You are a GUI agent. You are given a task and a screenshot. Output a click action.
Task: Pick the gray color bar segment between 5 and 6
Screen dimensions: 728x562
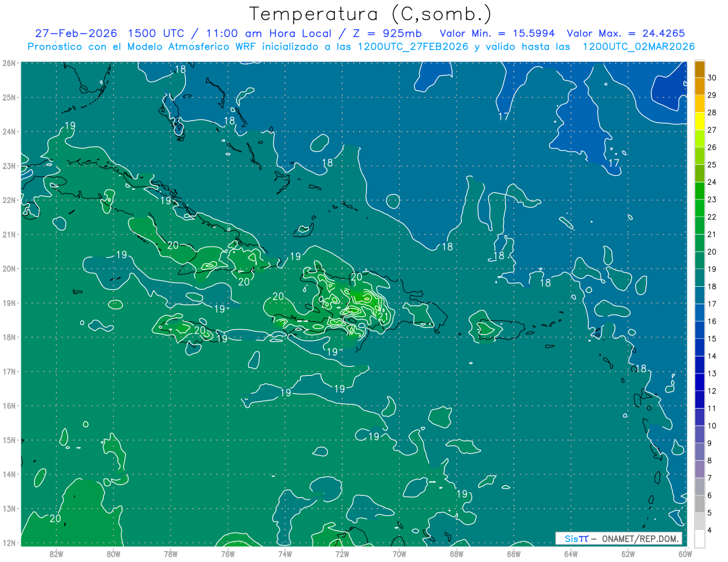699,504
